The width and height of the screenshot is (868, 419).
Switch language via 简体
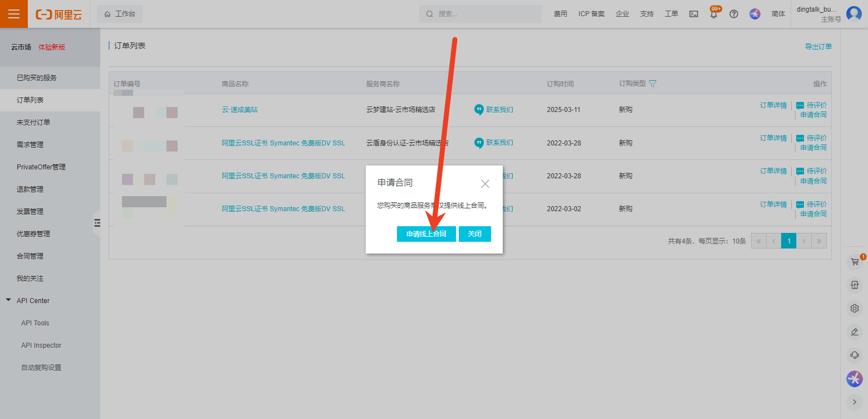[778, 14]
